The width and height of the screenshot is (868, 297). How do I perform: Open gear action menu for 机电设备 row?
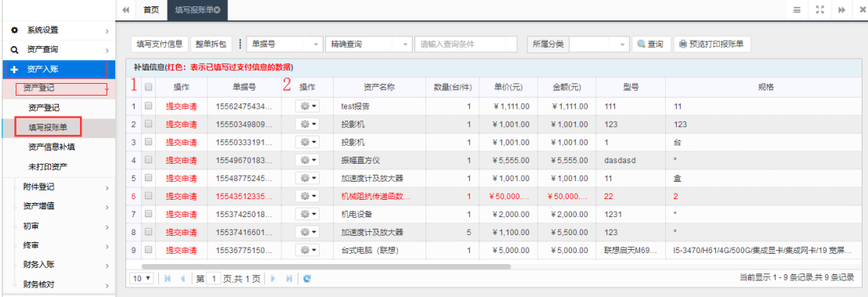click(307, 215)
